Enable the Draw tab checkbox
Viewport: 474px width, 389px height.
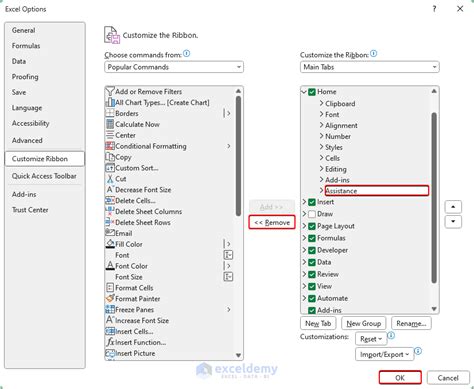312,214
